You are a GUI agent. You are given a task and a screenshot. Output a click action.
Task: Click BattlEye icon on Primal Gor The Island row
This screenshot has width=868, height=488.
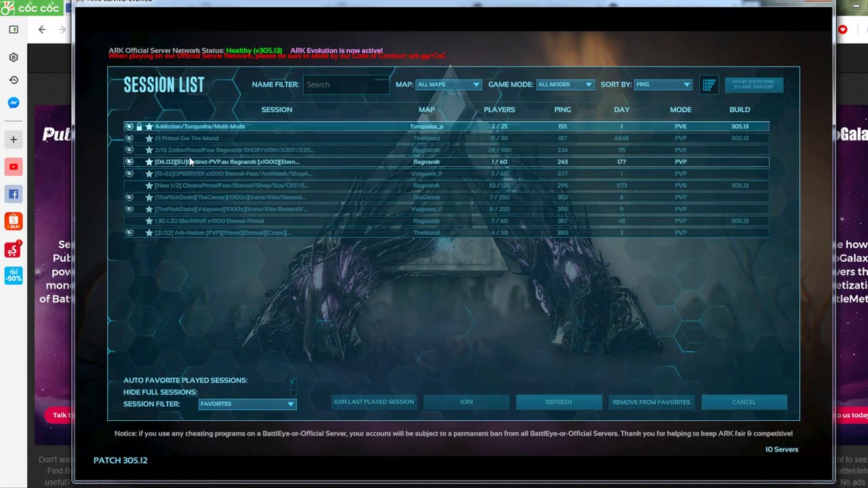(129, 138)
